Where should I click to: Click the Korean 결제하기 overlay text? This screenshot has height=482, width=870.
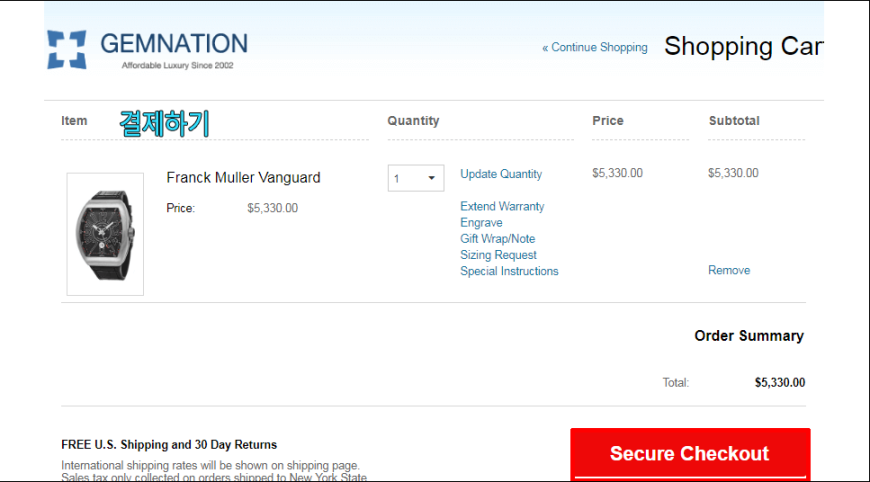[164, 123]
